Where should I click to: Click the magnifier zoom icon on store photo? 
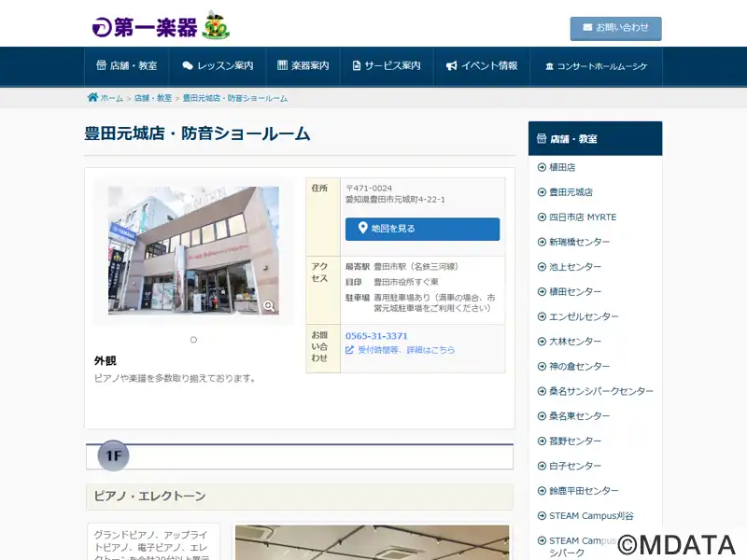click(x=269, y=305)
